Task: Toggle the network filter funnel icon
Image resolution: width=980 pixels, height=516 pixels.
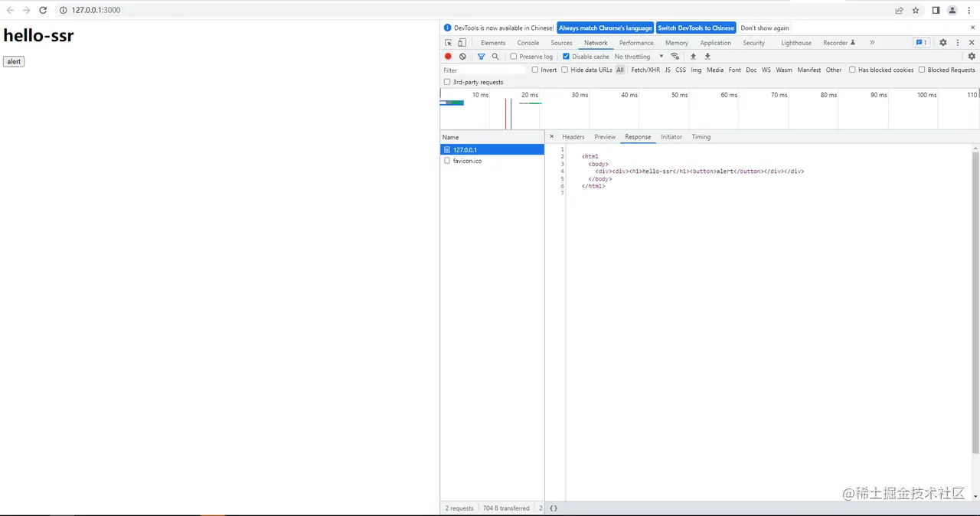Action: click(x=481, y=57)
